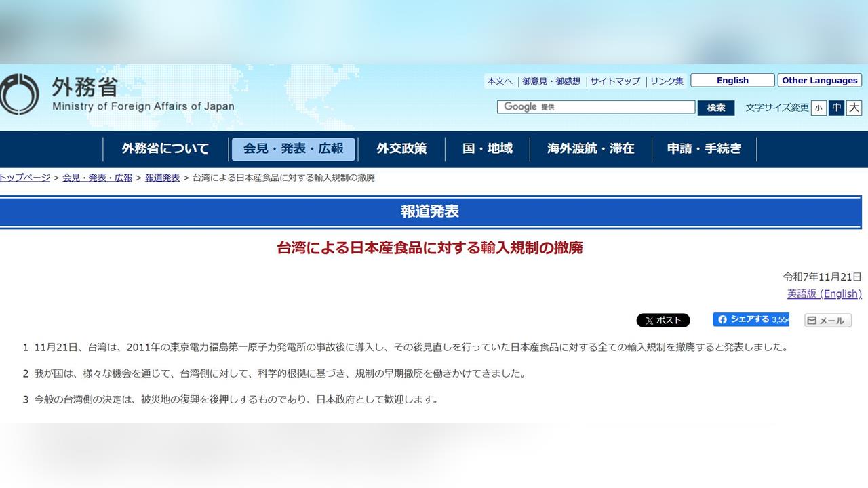Open the 海外渡航・滞在 navigation menu

point(590,148)
